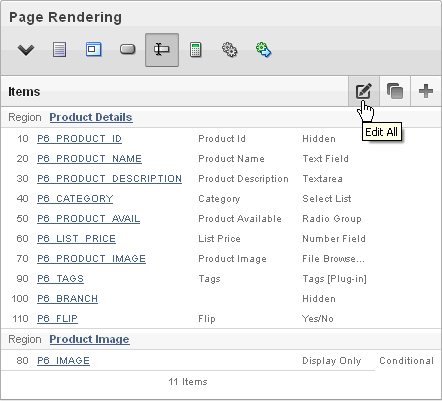This screenshot has width=442, height=401.
Task: Click the Product Description label text
Action: pos(243,179)
